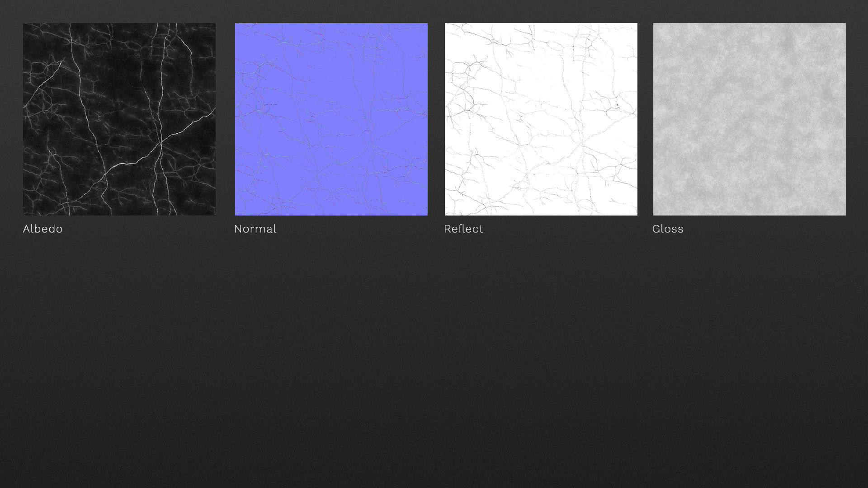This screenshot has height=488, width=868.
Task: Select the gray Gloss map thumbnail
Action: coord(750,119)
